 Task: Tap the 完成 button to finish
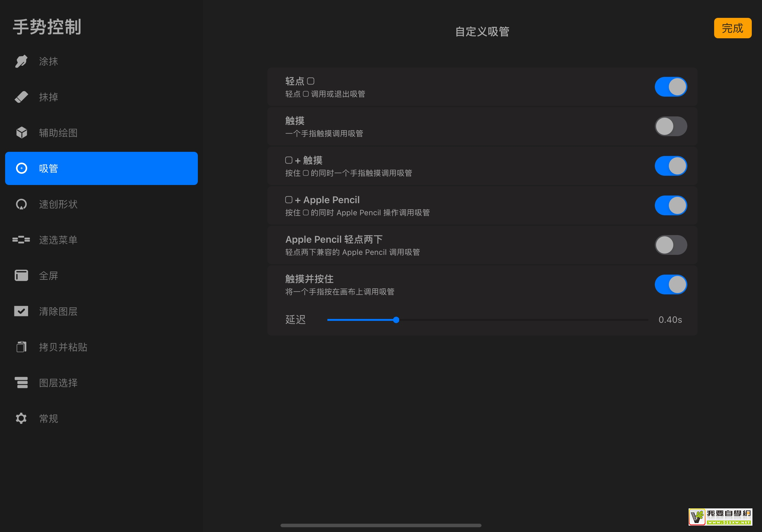(x=733, y=28)
